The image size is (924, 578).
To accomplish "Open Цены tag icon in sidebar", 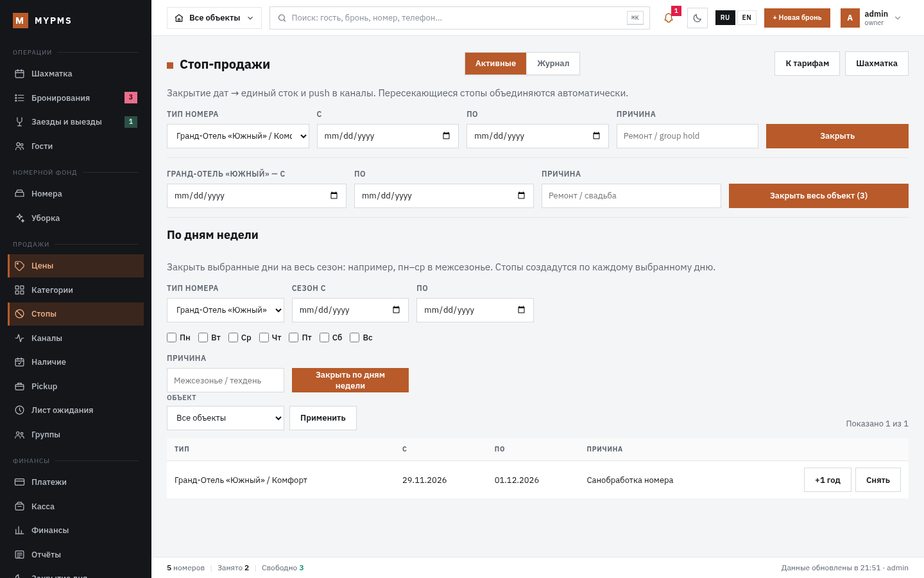I will (x=20, y=266).
